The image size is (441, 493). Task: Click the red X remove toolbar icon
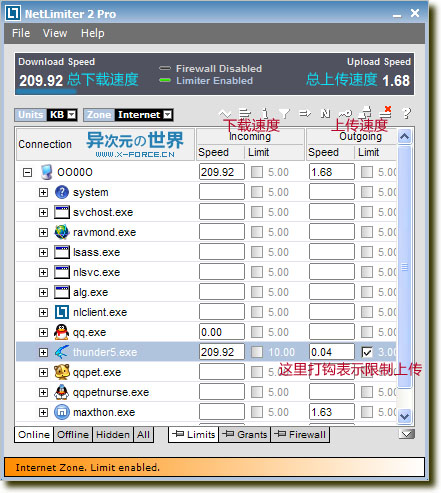tap(386, 112)
